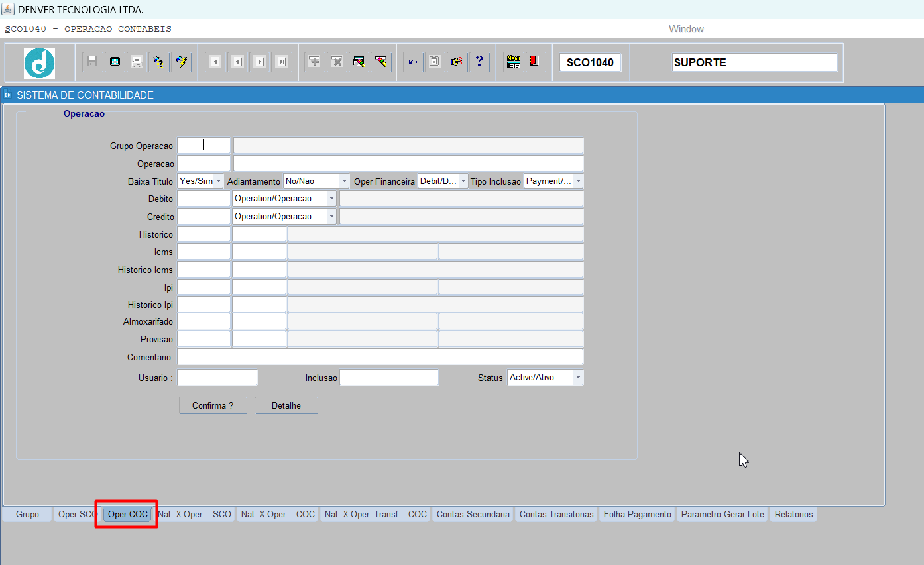The width and height of the screenshot is (924, 565).
Task: Click the edit-record pencil icon after Delete
Action: 359,62
